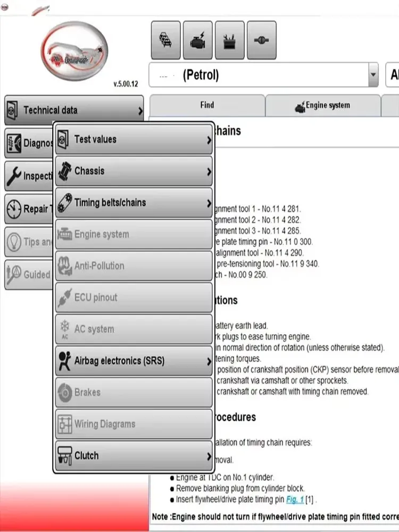
Task: Click the AC system snowflake icon
Action: tap(64, 330)
